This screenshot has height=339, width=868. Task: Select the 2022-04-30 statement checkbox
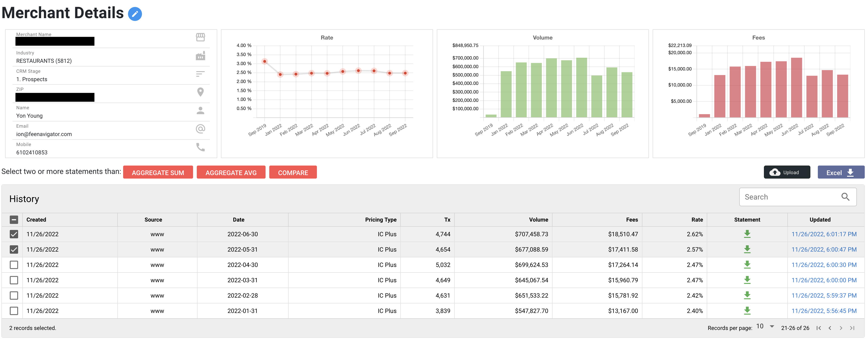click(14, 265)
